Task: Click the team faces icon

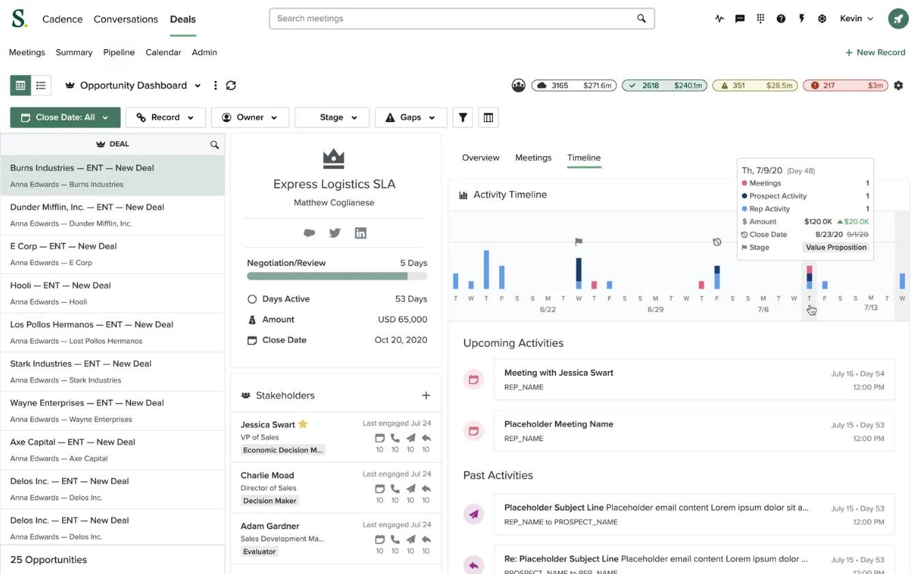Action: coord(518,85)
